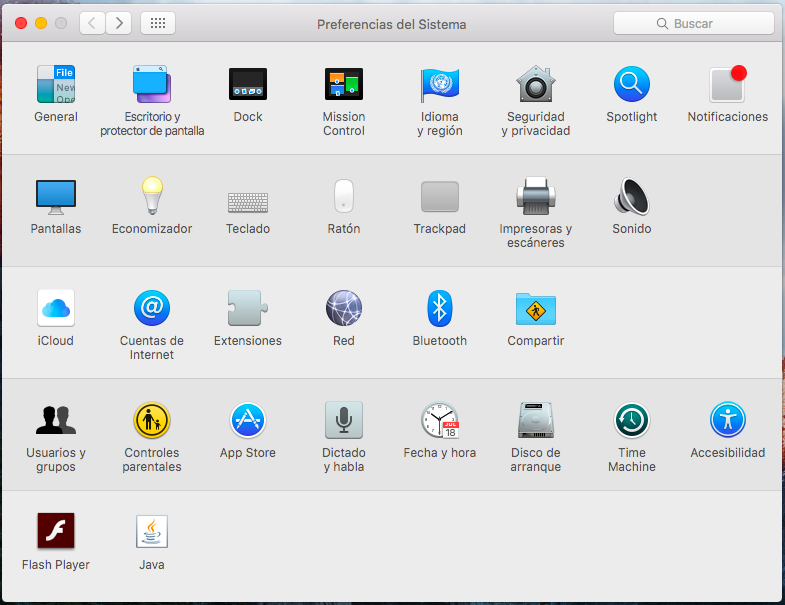Click the back navigation arrow
The width and height of the screenshot is (785, 605).
click(93, 23)
